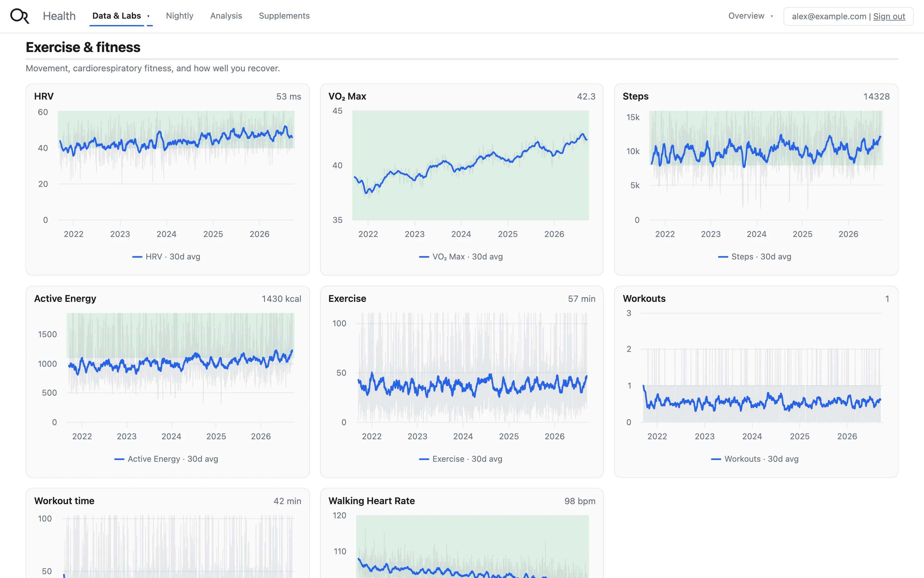The image size is (924, 578).
Task: Toggle the VO₂ Max · 30d avg legend
Action: point(461,257)
